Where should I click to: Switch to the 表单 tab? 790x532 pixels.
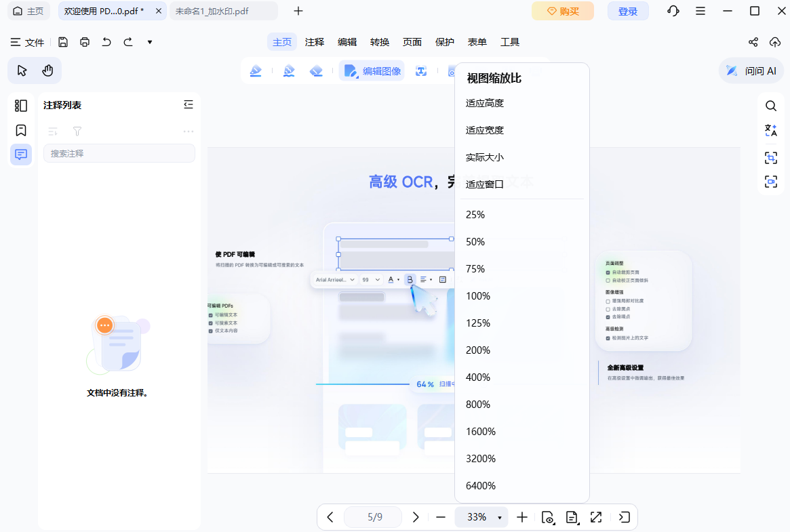pyautogui.click(x=477, y=42)
